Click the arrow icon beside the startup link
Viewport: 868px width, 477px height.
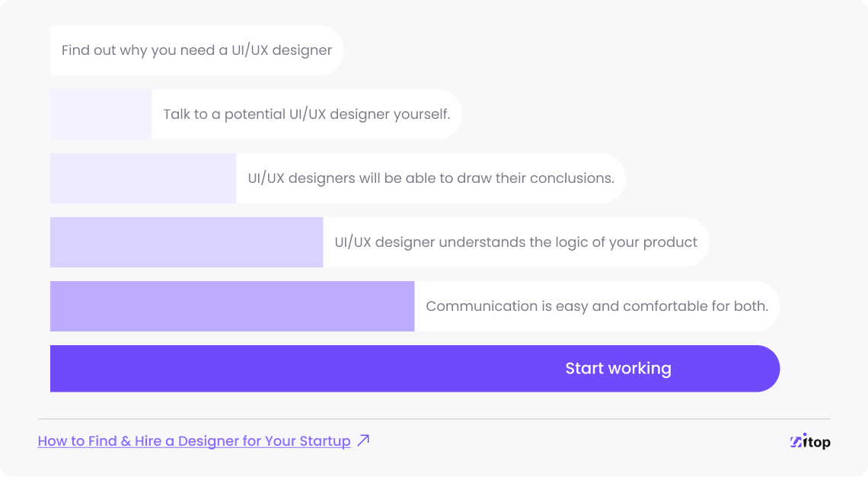click(364, 440)
